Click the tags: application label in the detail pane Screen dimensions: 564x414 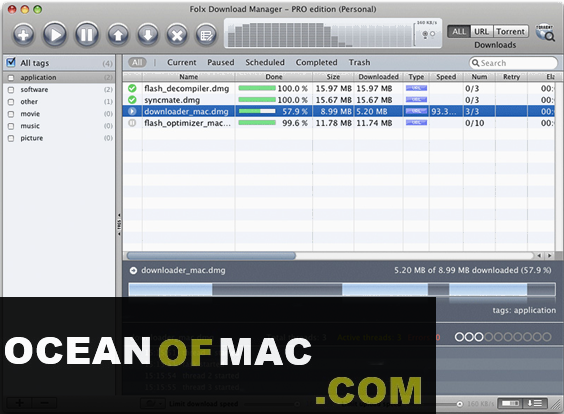(524, 310)
